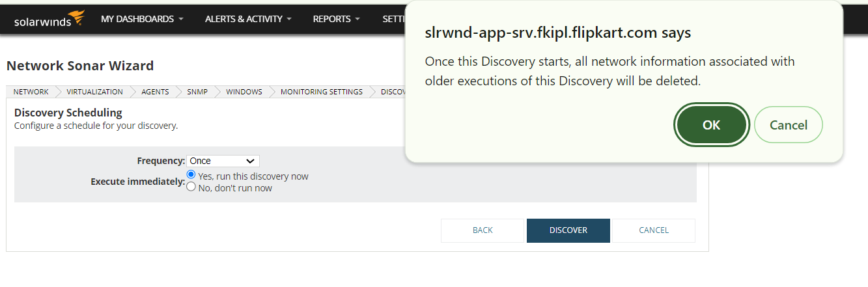Image resolution: width=868 pixels, height=287 pixels.
Task: Click the SolarWinds logo
Action: tap(49, 18)
